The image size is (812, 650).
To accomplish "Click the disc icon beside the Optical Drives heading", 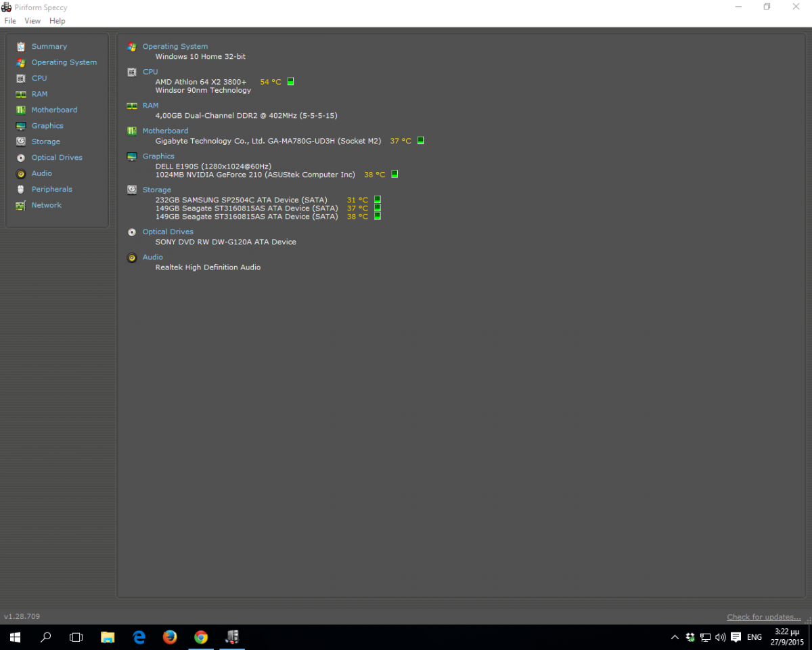I will (x=132, y=232).
